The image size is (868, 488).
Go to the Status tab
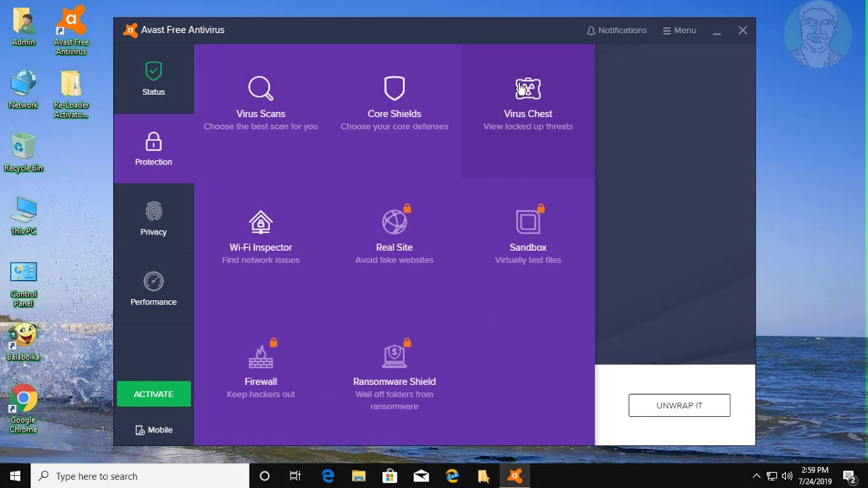[154, 79]
